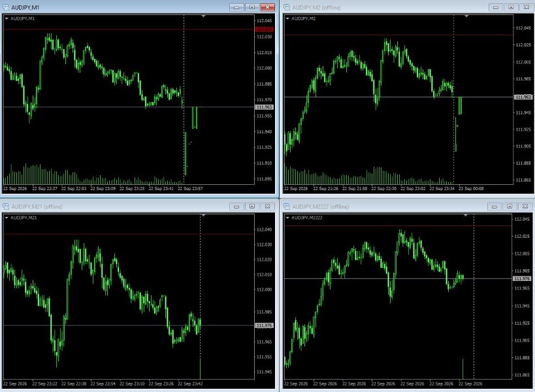Minimize the AUDJPY,M1 chart window
The width and height of the screenshot is (535, 392).
pos(236,7)
